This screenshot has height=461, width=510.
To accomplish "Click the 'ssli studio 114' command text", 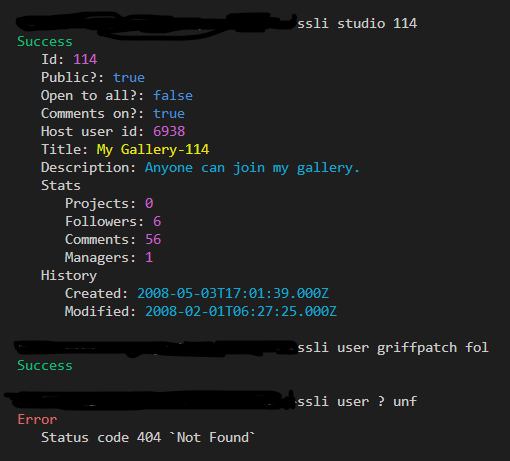I will pyautogui.click(x=357, y=24).
